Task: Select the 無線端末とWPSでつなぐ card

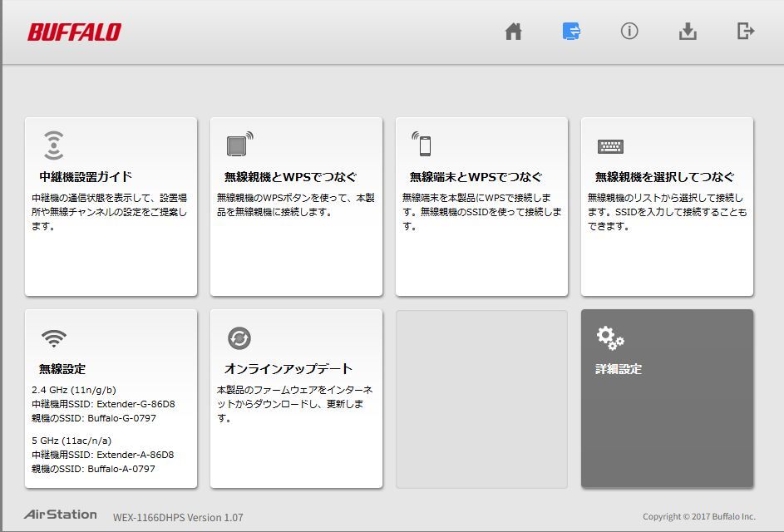Action: 482,204
